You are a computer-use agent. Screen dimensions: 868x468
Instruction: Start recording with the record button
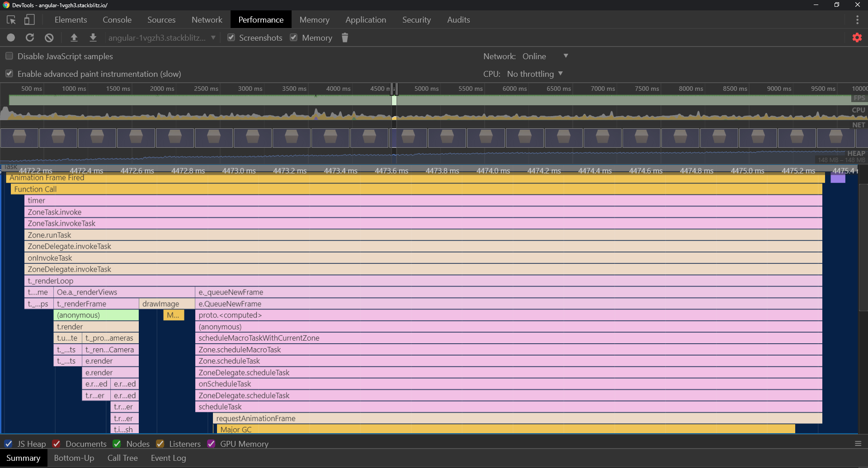11,38
